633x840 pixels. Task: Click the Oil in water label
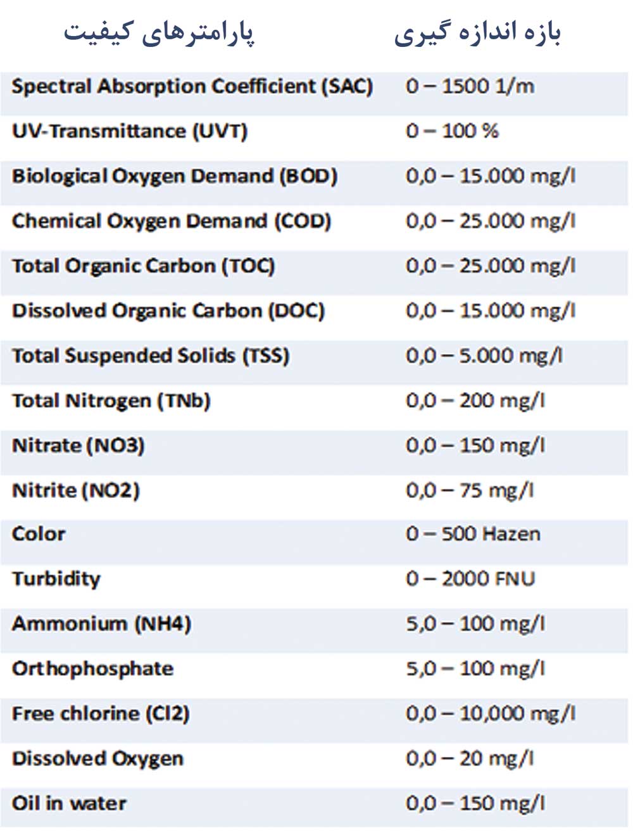coord(69,804)
